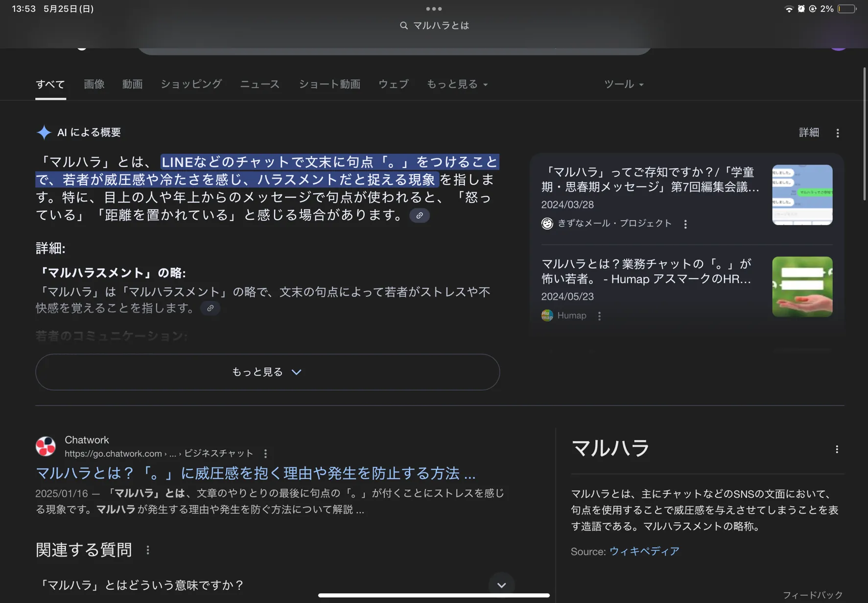This screenshot has width=868, height=603.
Task: Open the ツール dropdown menu
Action: pyautogui.click(x=624, y=84)
